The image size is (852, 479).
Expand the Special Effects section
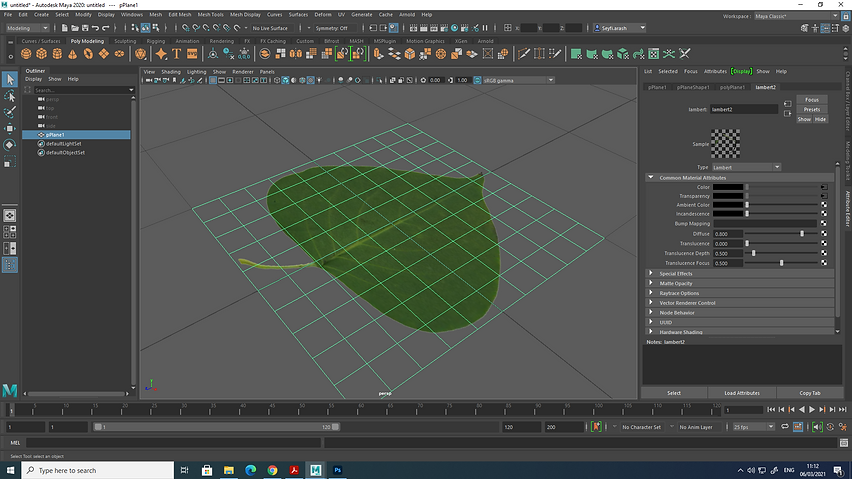(650, 273)
